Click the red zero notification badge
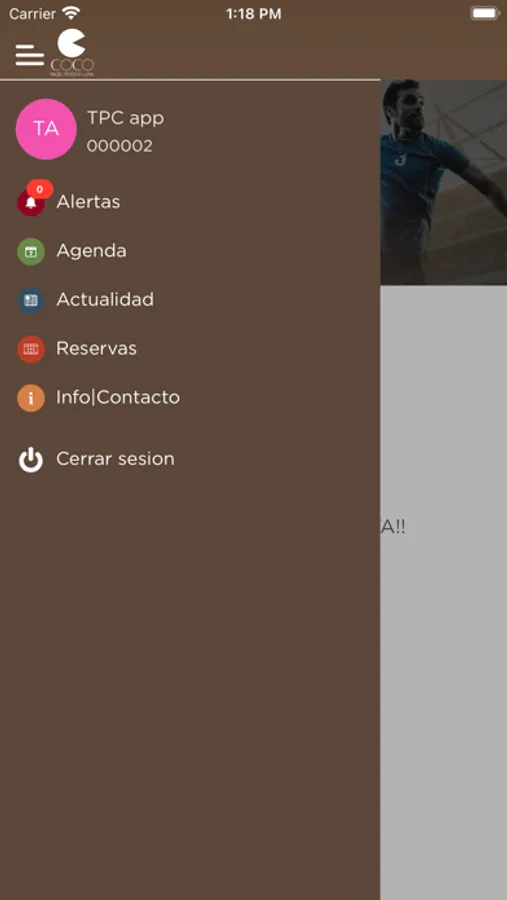Image resolution: width=507 pixels, height=900 pixels. (40, 189)
